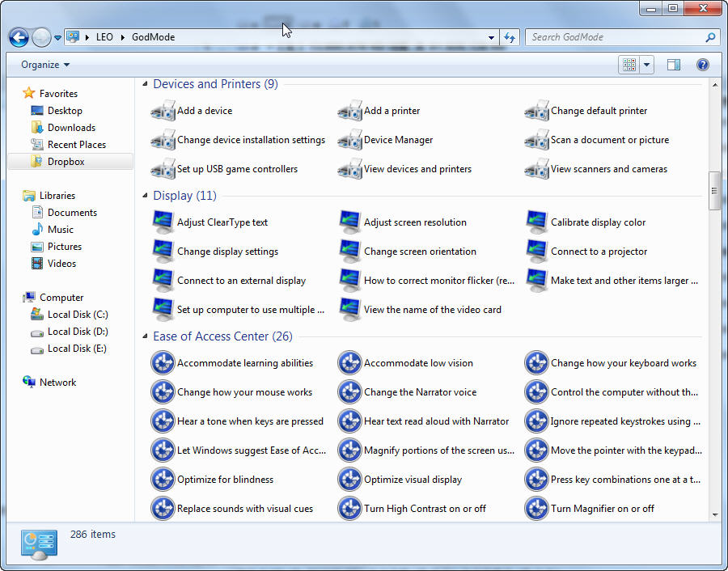The image size is (728, 571).
Task: Open Turn High Contrast on or off
Action: click(412, 509)
